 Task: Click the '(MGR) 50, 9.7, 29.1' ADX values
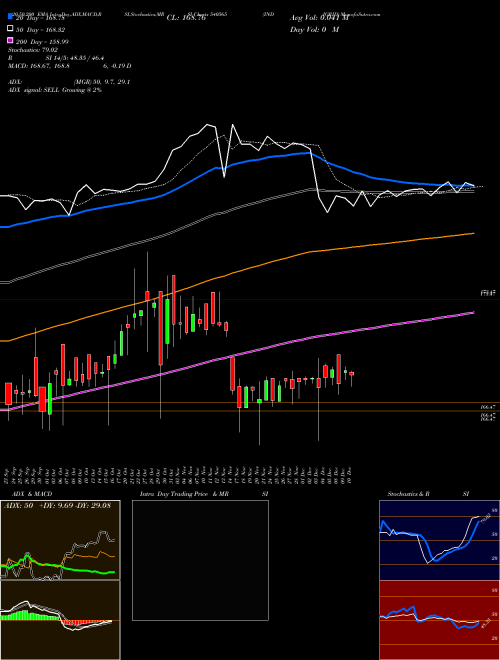coord(102,82)
